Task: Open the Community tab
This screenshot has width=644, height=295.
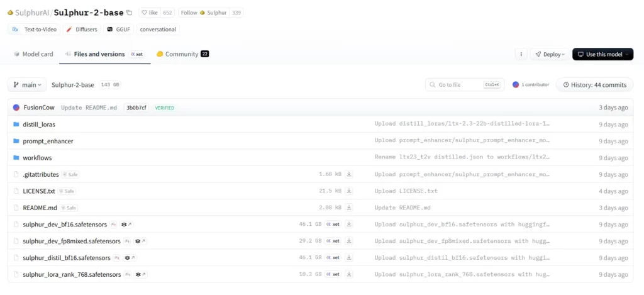Action: point(182,54)
